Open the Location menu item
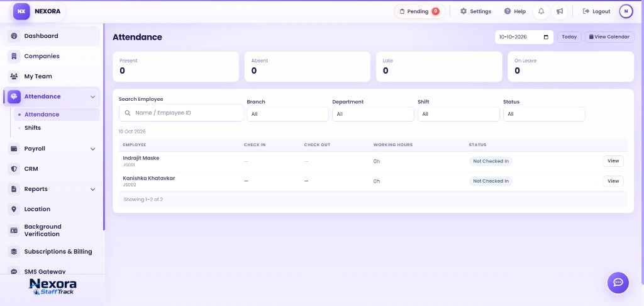This screenshot has width=644, height=306. pos(53,209)
